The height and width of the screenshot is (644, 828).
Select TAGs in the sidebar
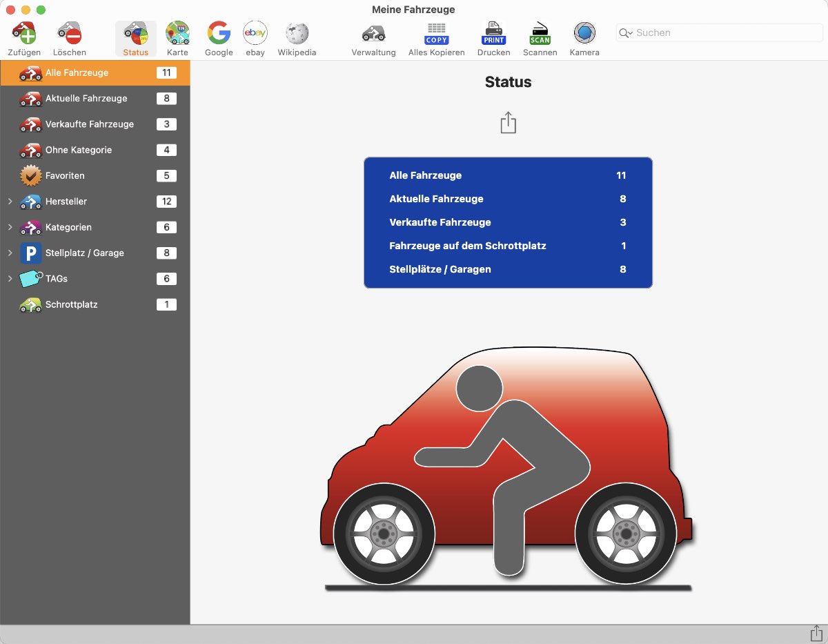coord(95,279)
